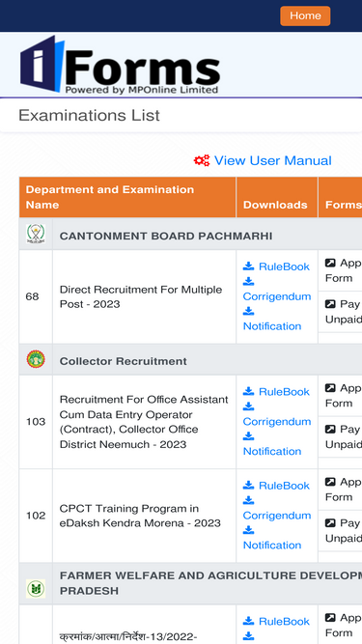
Task: Download Notification for row 68
Action: [x=272, y=326]
